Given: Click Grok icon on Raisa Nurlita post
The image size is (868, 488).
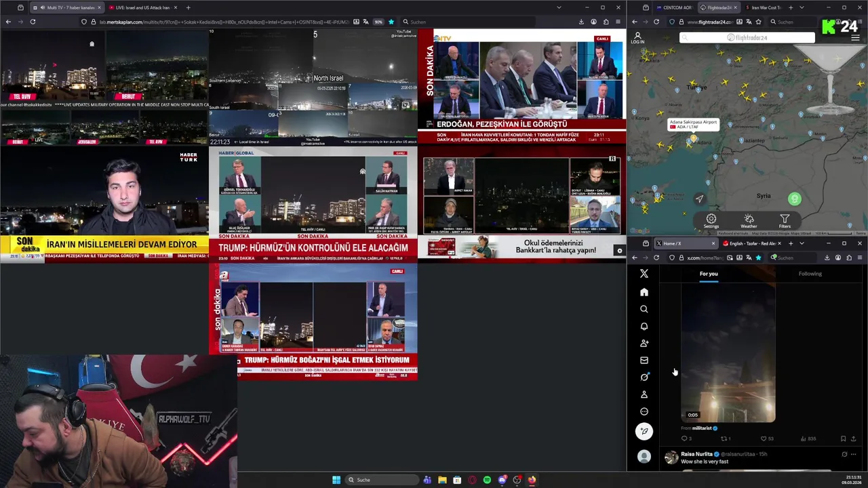Looking at the screenshot, I should pos(844,454).
